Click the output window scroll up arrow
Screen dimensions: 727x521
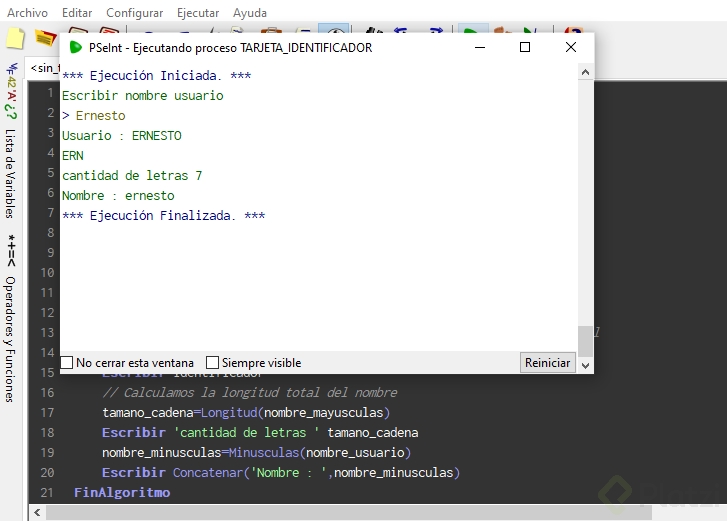point(585,72)
